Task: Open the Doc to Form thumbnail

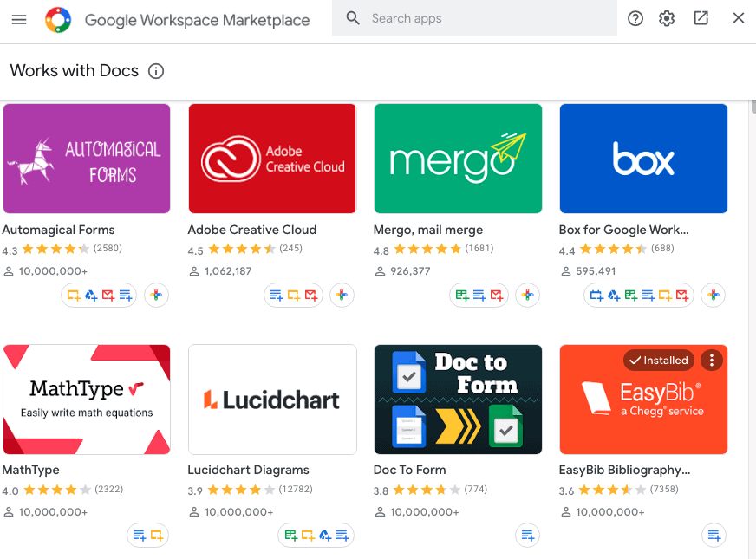Action: coord(458,400)
